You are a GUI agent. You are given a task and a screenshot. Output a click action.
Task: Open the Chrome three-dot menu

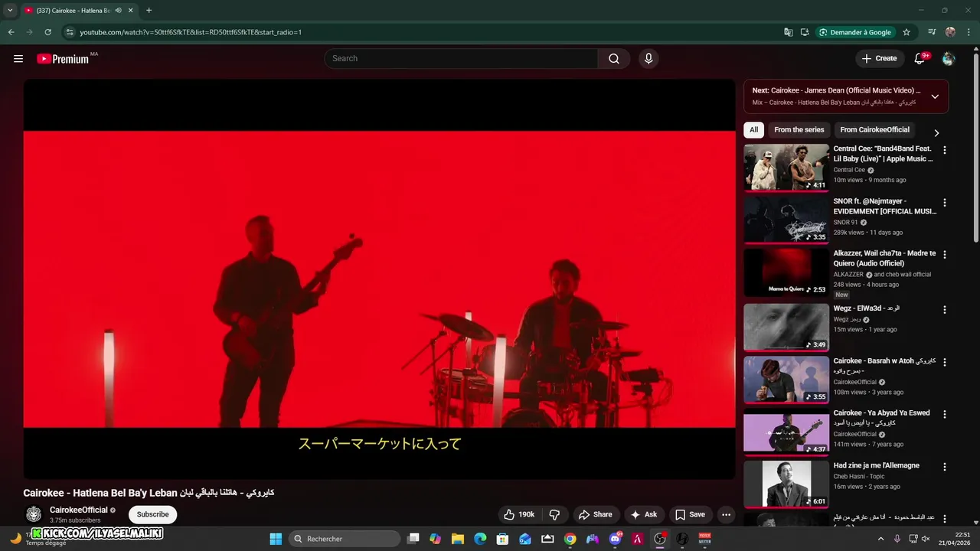[969, 32]
